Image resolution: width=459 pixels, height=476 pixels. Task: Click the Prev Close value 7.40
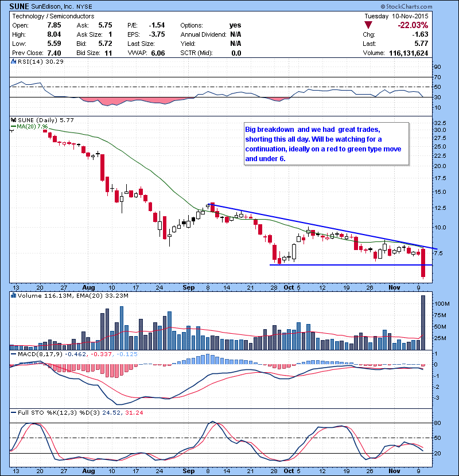54,53
